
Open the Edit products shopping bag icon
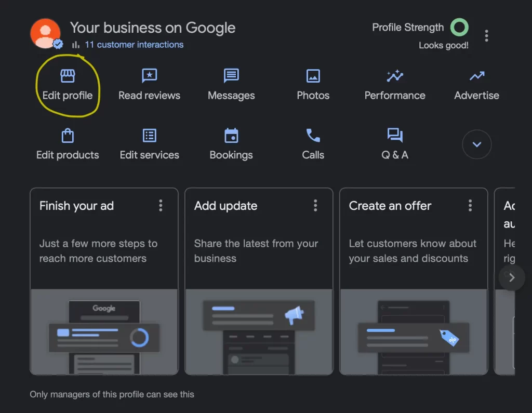(x=68, y=136)
